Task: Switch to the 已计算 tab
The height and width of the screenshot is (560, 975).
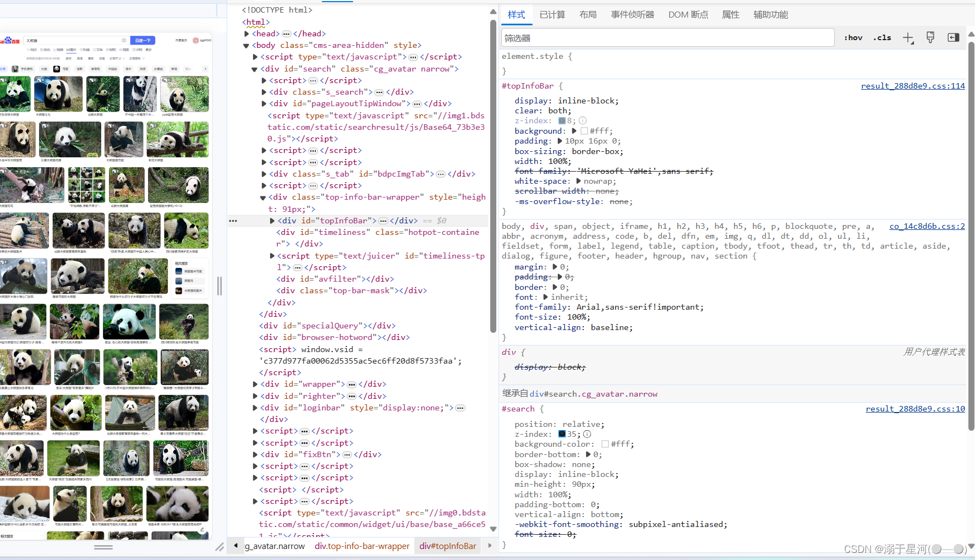Action: pos(552,14)
